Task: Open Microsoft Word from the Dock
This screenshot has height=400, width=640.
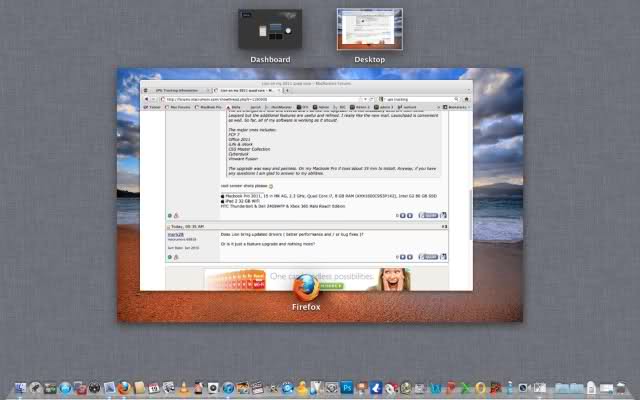Action: pos(435,388)
